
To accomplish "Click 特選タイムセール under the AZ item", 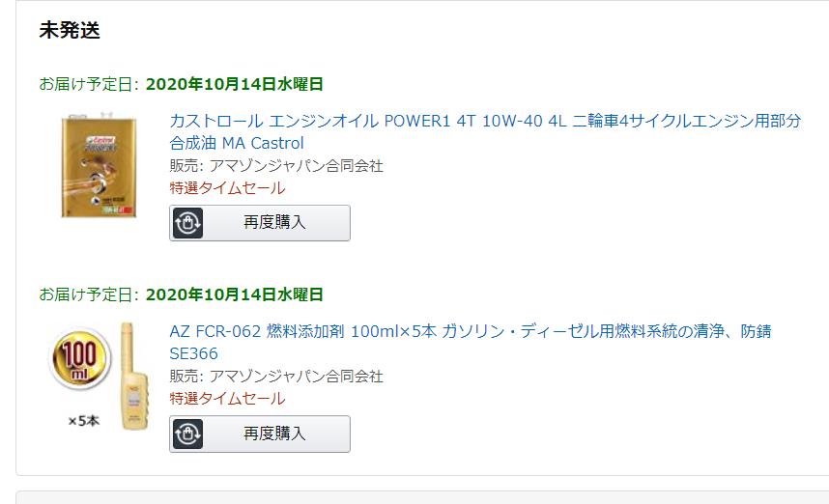I will 227,399.
